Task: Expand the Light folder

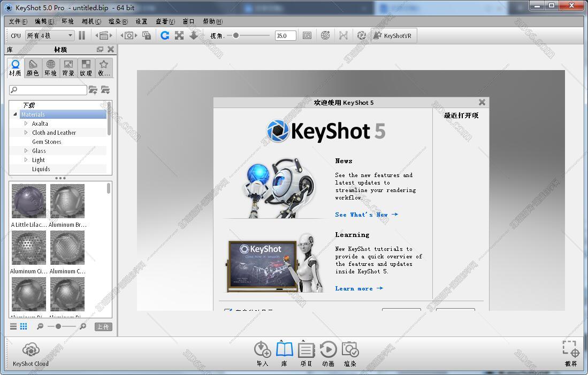Action: tap(26, 160)
